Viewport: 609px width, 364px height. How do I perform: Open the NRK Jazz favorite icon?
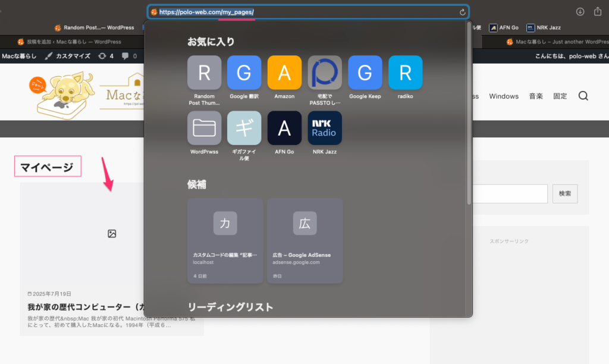click(324, 128)
